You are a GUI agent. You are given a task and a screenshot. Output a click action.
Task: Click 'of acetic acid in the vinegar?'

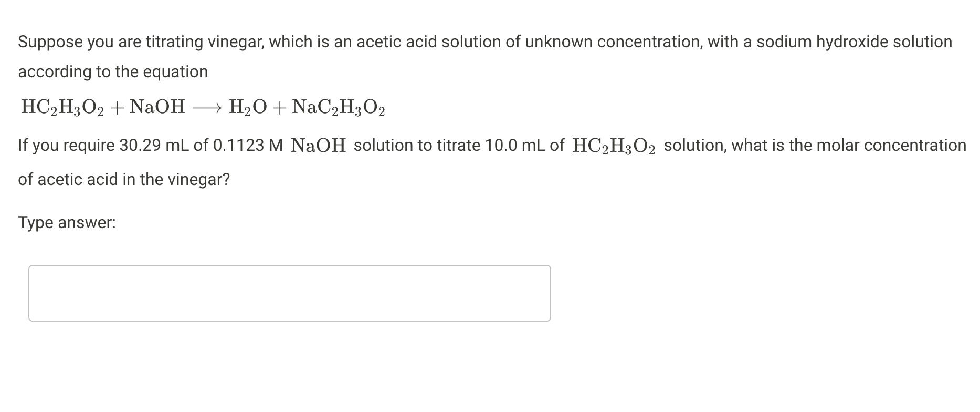coord(123,179)
